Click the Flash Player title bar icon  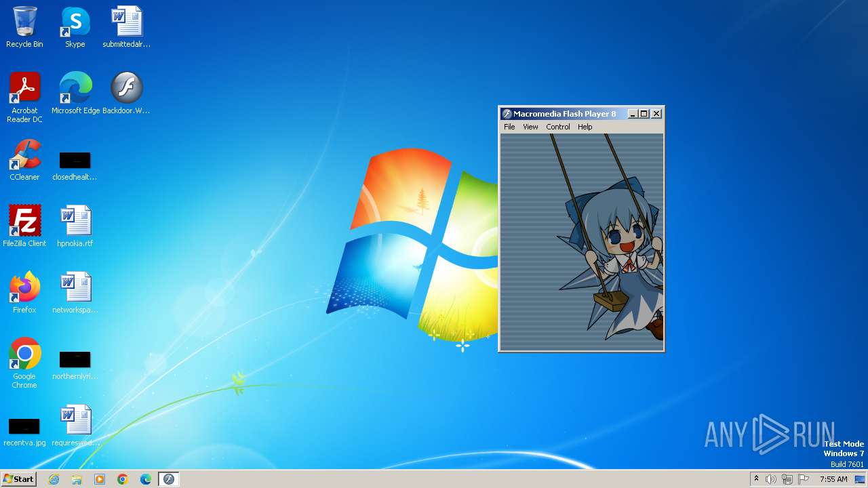pos(506,114)
